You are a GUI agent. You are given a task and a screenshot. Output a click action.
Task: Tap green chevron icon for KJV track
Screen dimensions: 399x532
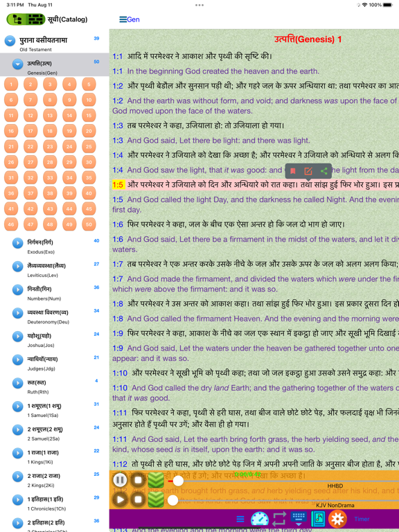[156, 499]
